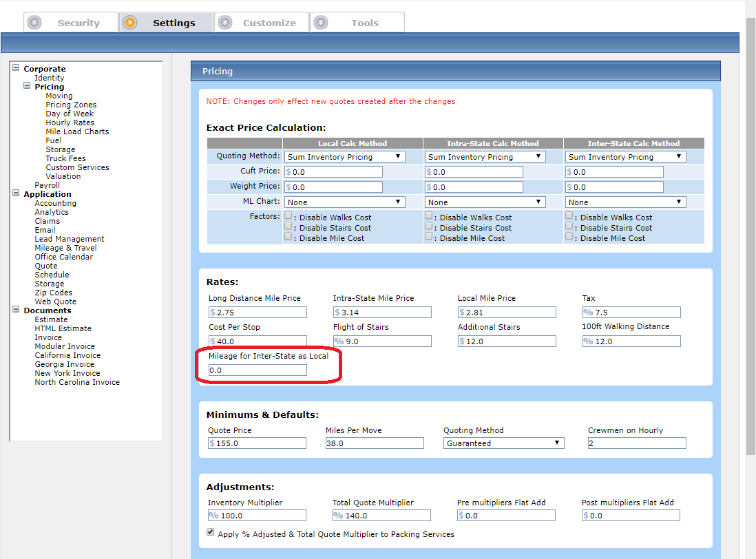Open Inter-State ML Chart dropdown
Viewport: 756px width, 559px height.
625,202
